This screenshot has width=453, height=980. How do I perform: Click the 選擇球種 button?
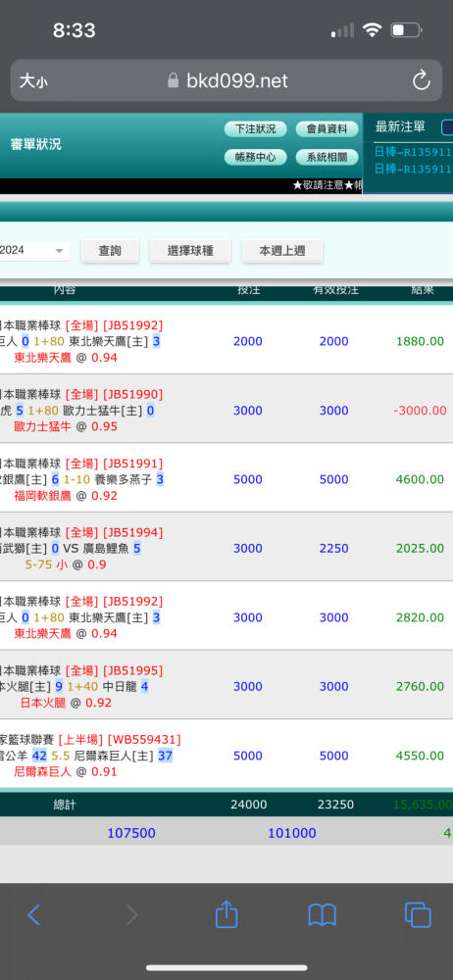(190, 251)
